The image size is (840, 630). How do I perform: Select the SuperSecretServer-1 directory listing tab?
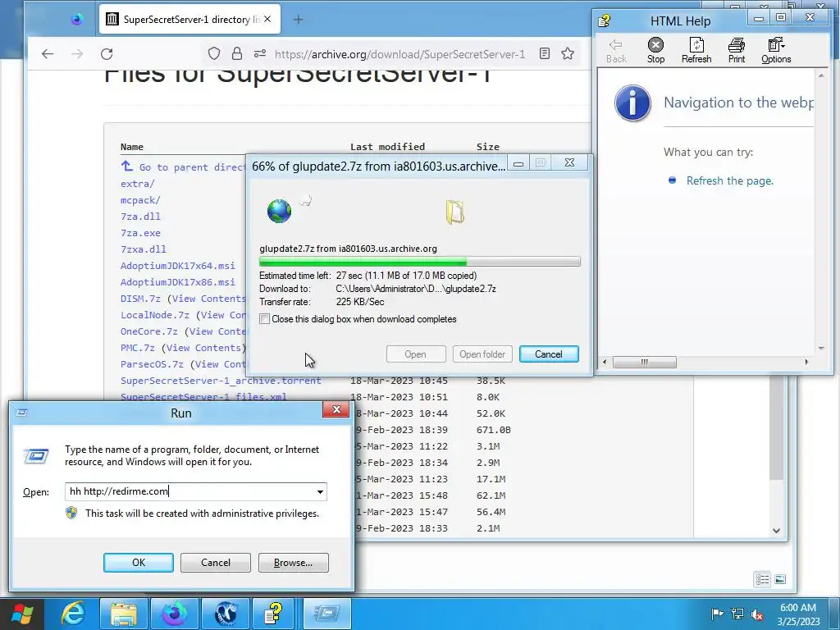pos(189,20)
